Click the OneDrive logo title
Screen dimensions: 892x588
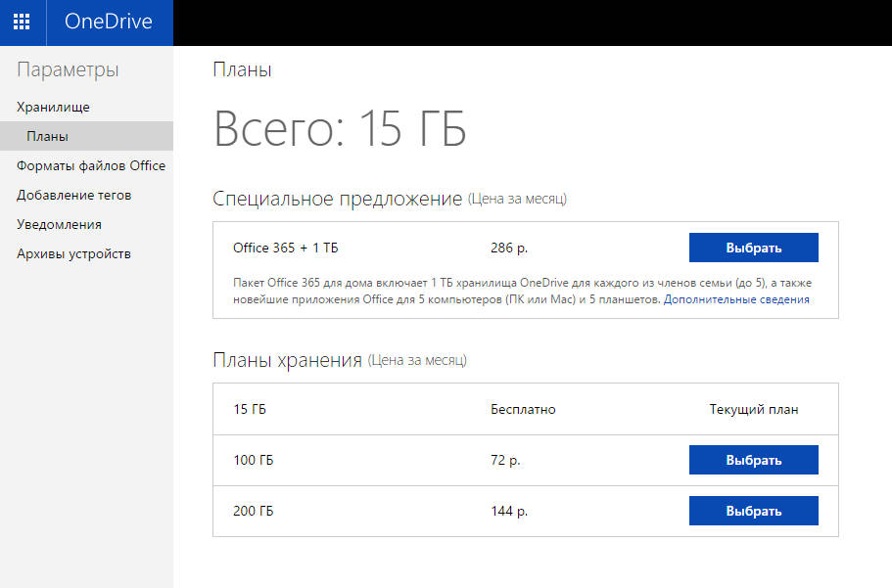point(109,22)
